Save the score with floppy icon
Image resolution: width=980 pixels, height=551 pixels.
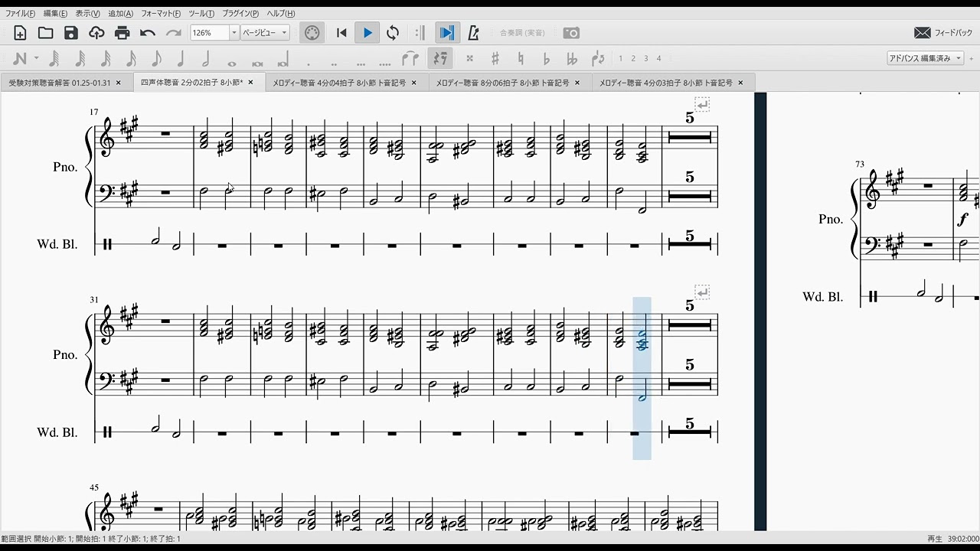pyautogui.click(x=71, y=33)
